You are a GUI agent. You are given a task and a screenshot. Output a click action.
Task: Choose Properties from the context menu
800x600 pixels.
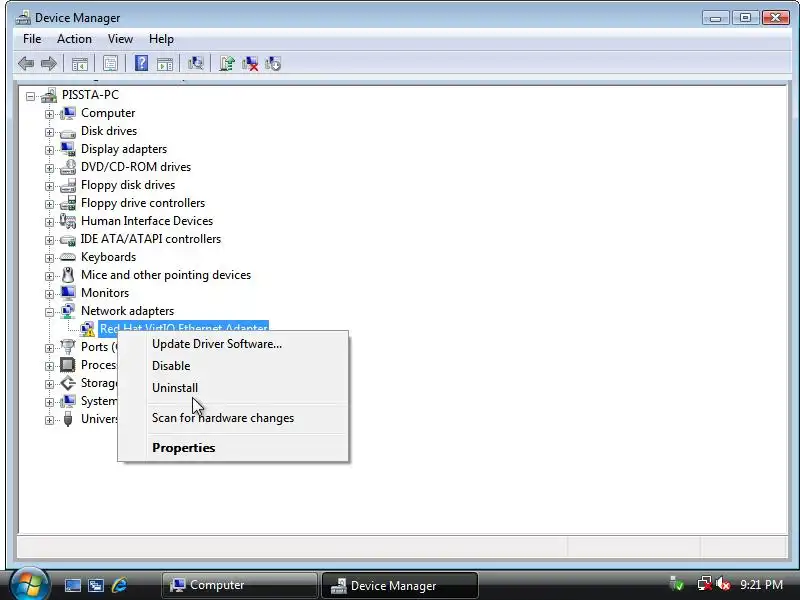click(233, 447)
